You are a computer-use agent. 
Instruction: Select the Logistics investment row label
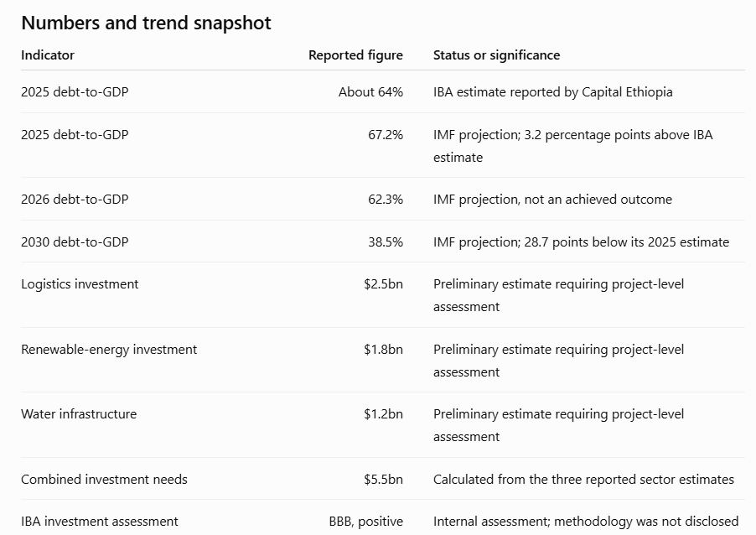coord(80,283)
